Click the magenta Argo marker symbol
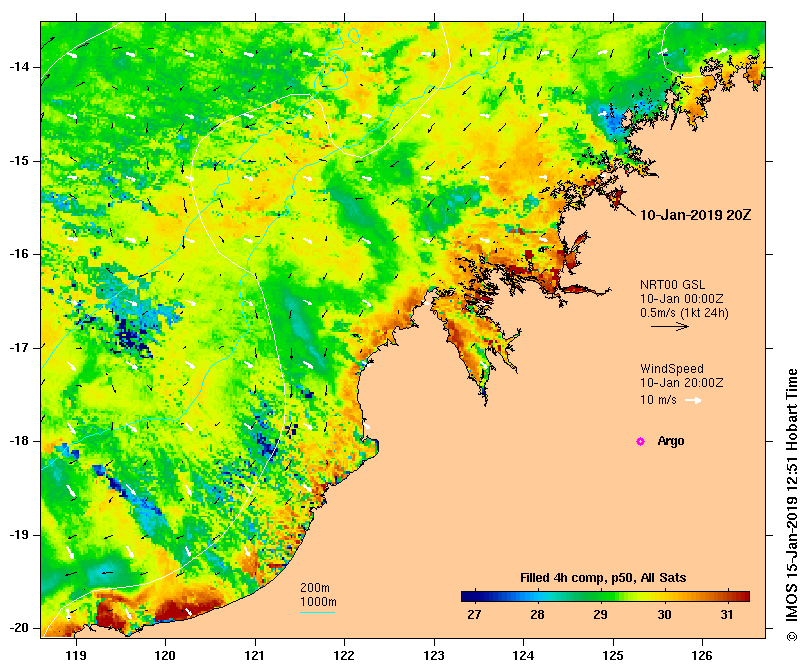This screenshot has width=809, height=672. tap(640, 441)
